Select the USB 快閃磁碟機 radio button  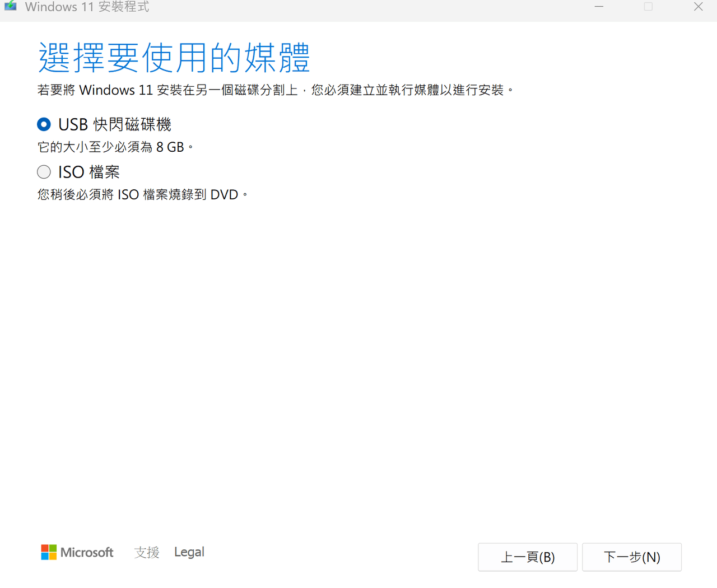click(x=44, y=124)
